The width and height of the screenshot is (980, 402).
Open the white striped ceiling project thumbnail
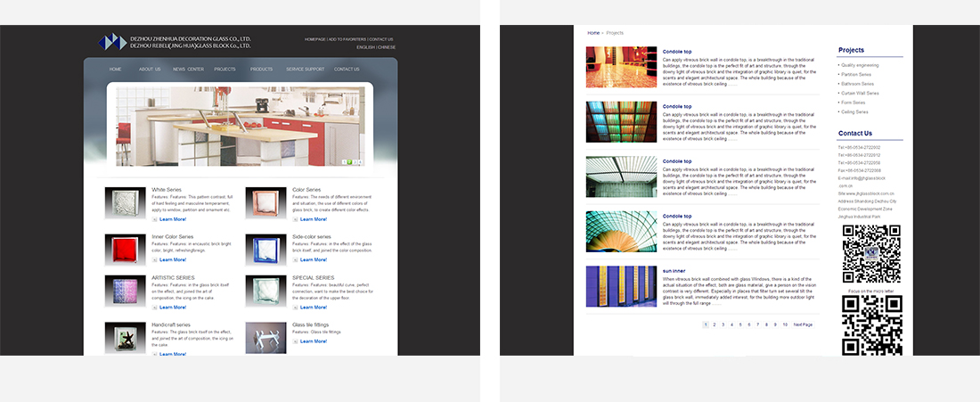[x=621, y=176]
